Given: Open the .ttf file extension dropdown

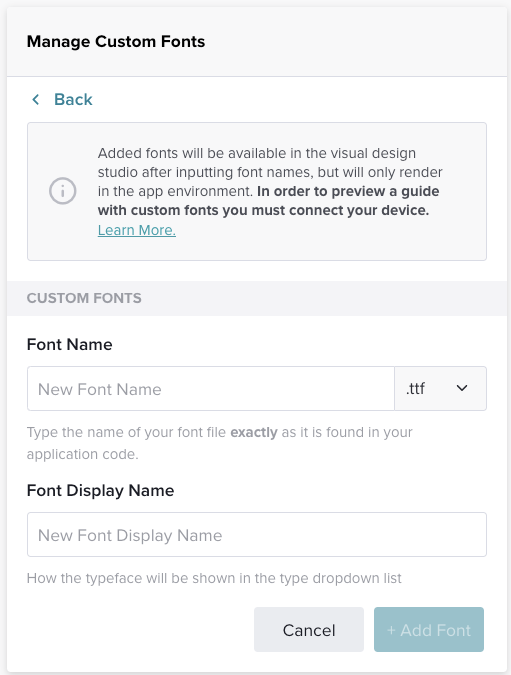Looking at the screenshot, I should (x=440, y=388).
